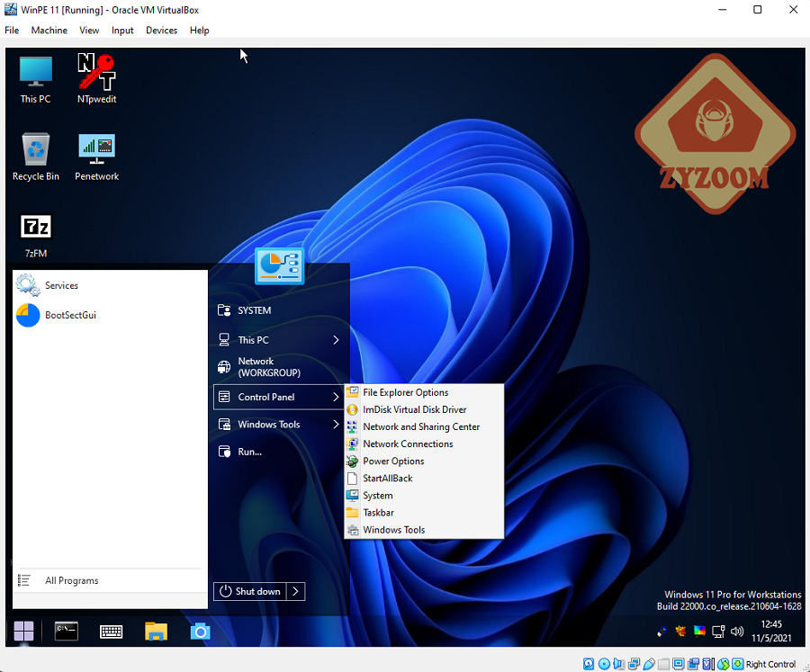Open the network tray icon
This screenshot has width=810, height=672.
click(x=718, y=632)
